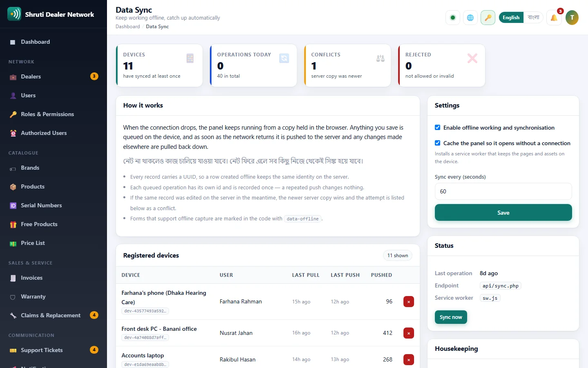588x368 pixels.
Task: Remove Farhana's phone device
Action: point(409,302)
